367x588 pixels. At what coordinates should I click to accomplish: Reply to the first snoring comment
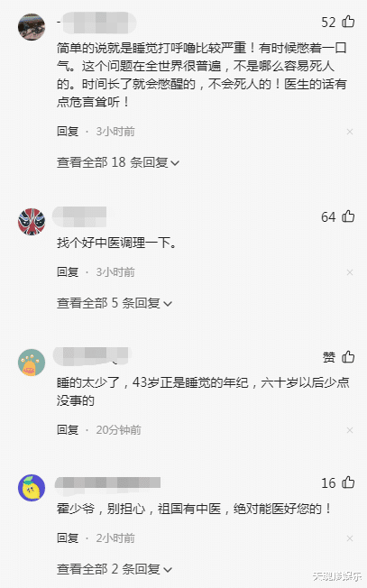(68, 132)
